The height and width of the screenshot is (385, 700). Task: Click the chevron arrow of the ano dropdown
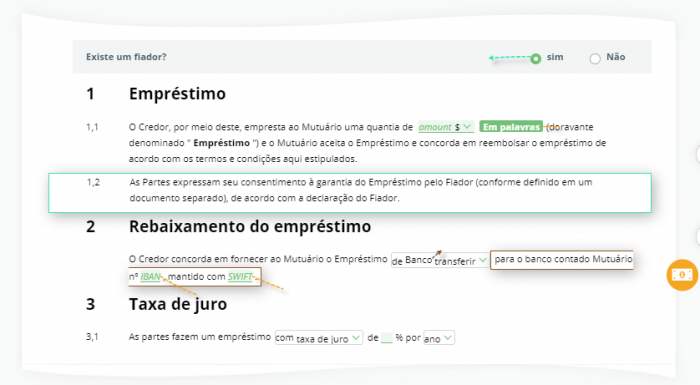point(448,337)
